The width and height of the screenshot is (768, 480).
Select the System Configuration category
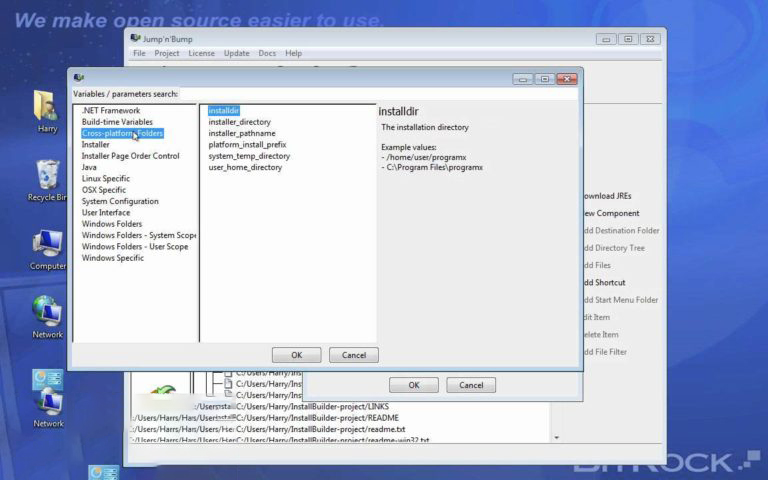point(120,201)
